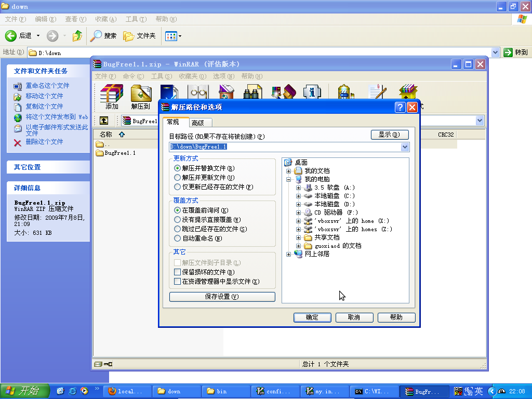Click the dialog's question-mark help icon
This screenshot has height=399, width=532.
pyautogui.click(x=401, y=107)
